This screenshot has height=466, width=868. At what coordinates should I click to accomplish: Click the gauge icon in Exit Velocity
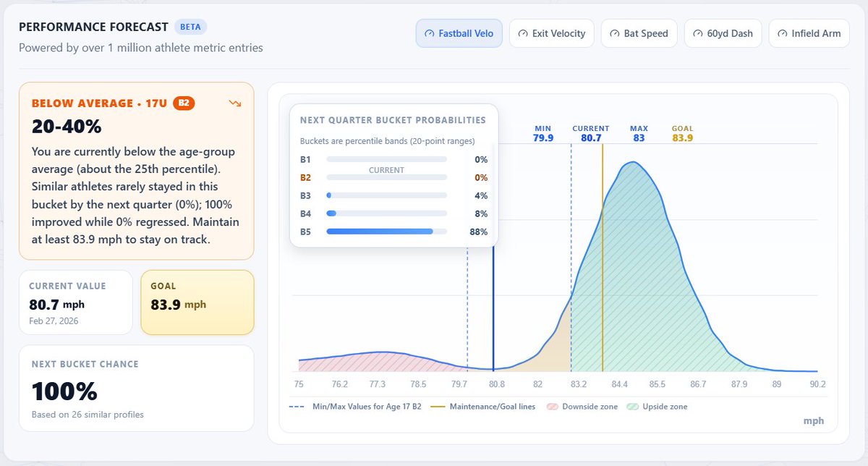click(522, 34)
